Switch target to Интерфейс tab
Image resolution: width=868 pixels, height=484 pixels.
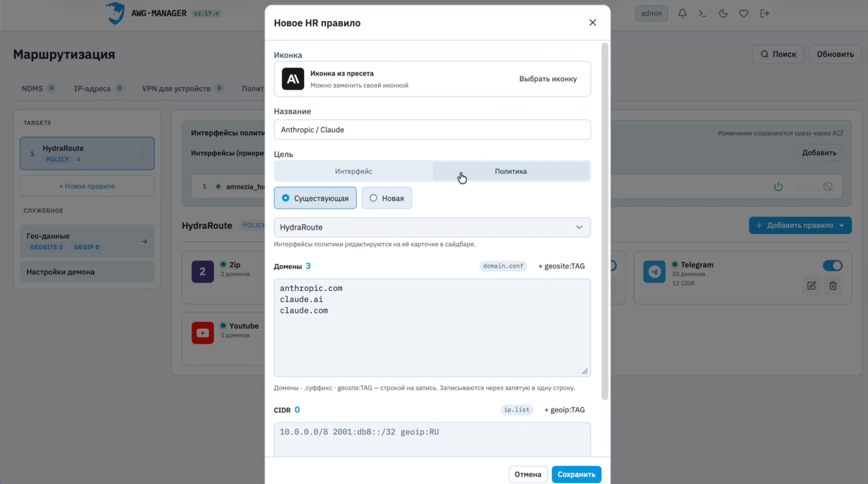pos(353,171)
